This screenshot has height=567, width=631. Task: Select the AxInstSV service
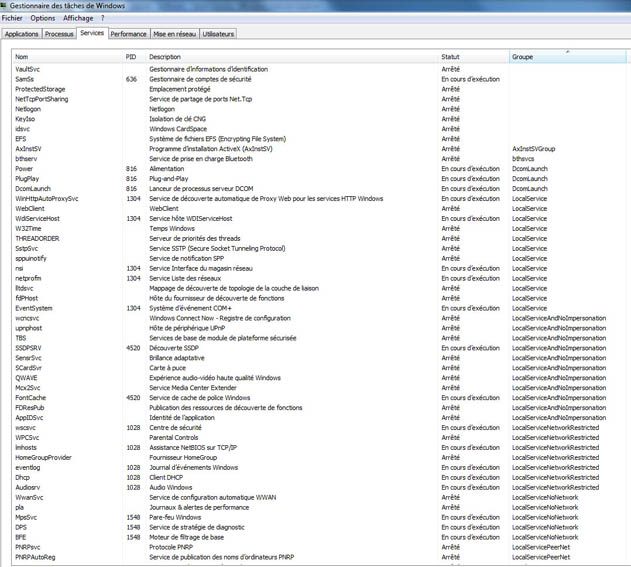coord(28,149)
